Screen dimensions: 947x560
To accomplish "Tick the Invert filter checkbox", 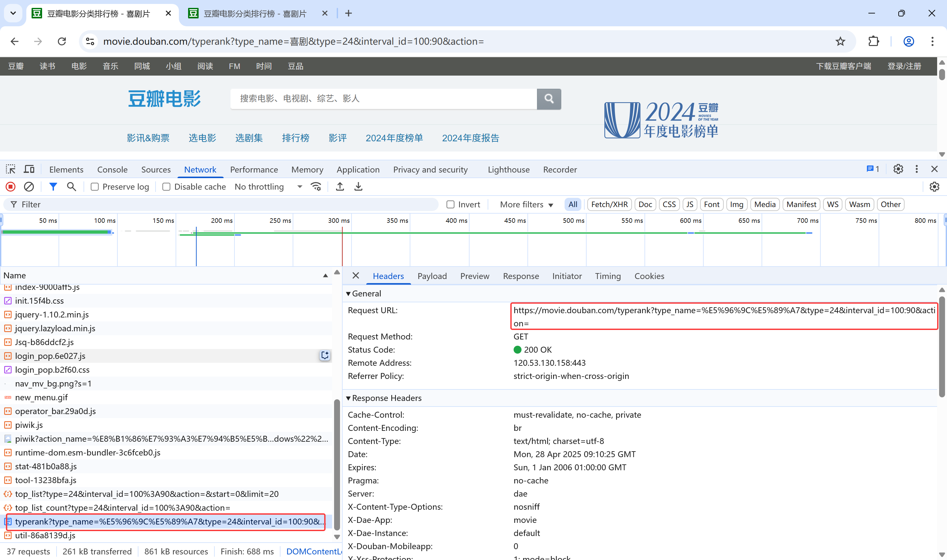I will (450, 204).
